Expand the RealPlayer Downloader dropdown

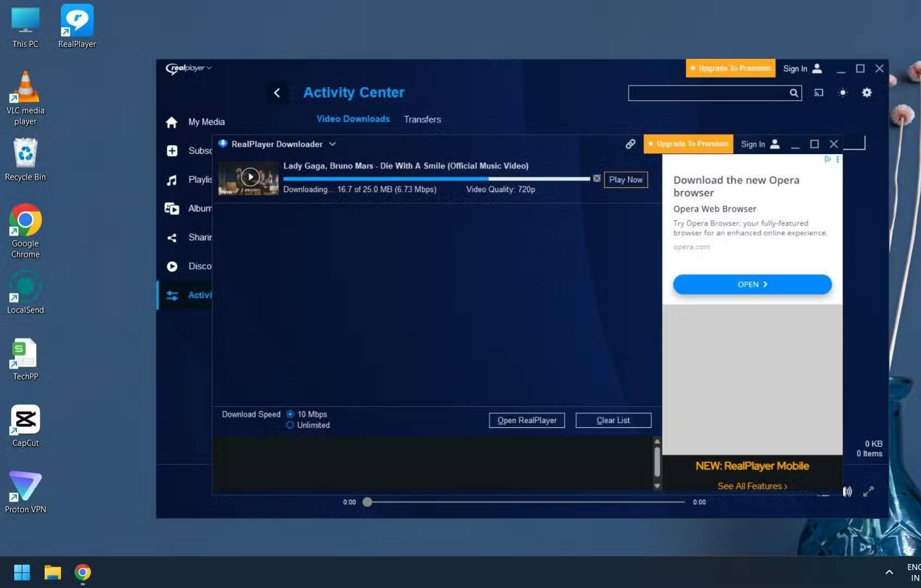[x=332, y=144]
